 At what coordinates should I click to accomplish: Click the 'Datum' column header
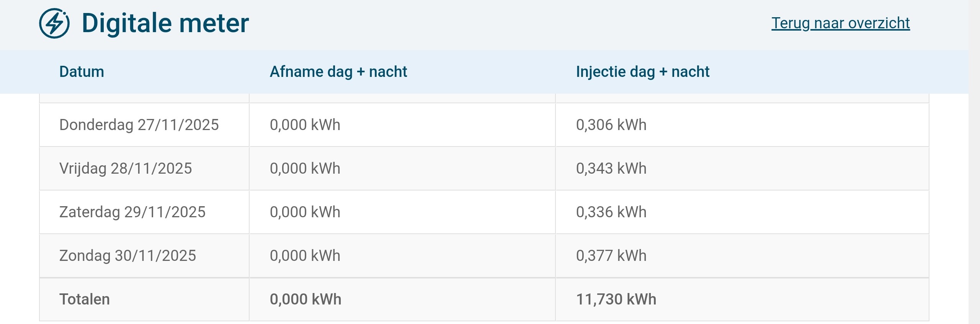point(82,72)
